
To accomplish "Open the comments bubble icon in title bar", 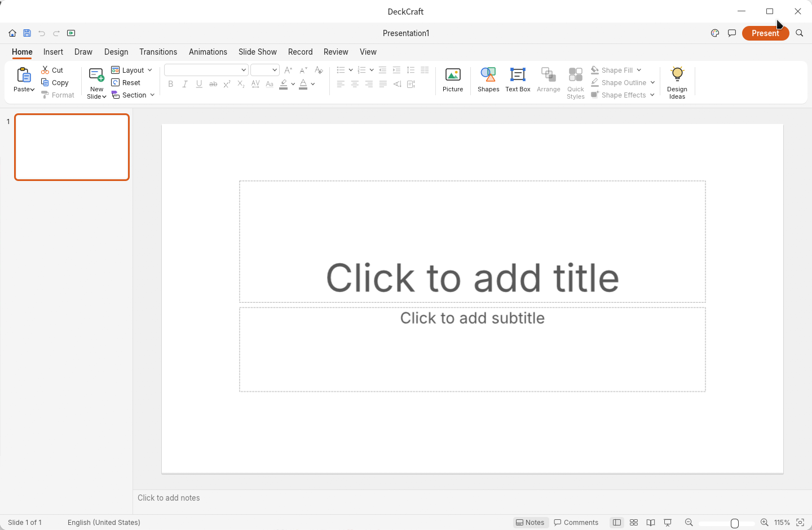I will [732, 33].
